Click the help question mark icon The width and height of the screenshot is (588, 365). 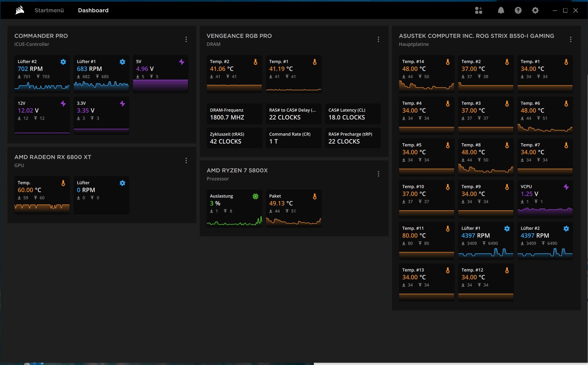click(x=518, y=10)
